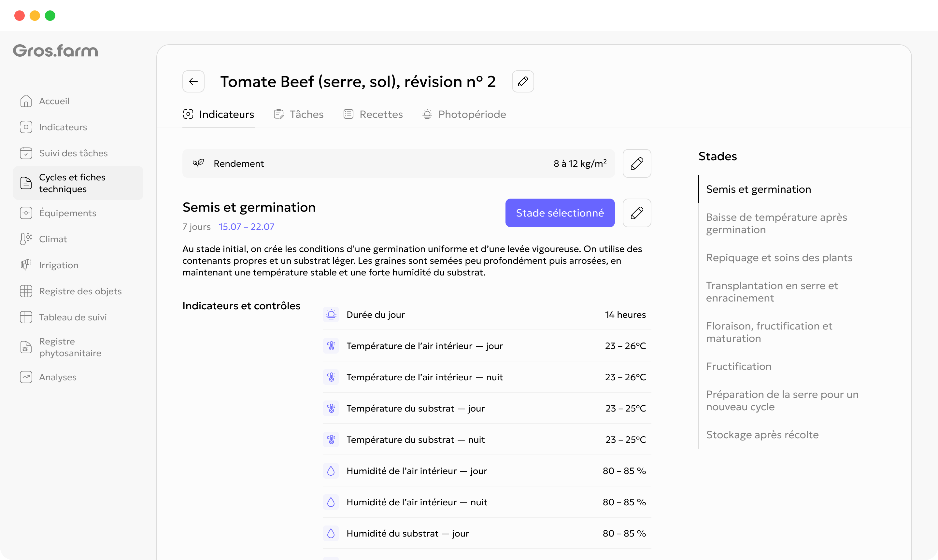The width and height of the screenshot is (938, 560).
Task: Click thermometer icon for substrat nuit
Action: (331, 440)
